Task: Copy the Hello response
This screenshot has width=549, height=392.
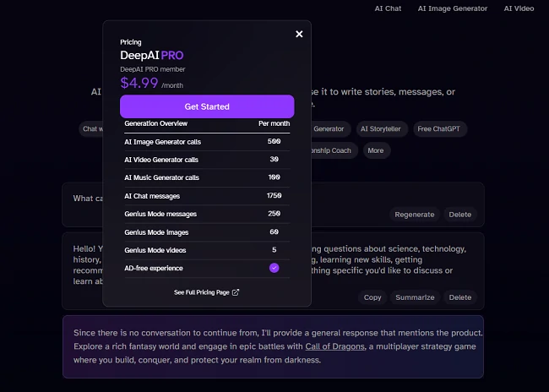Action: click(x=372, y=297)
